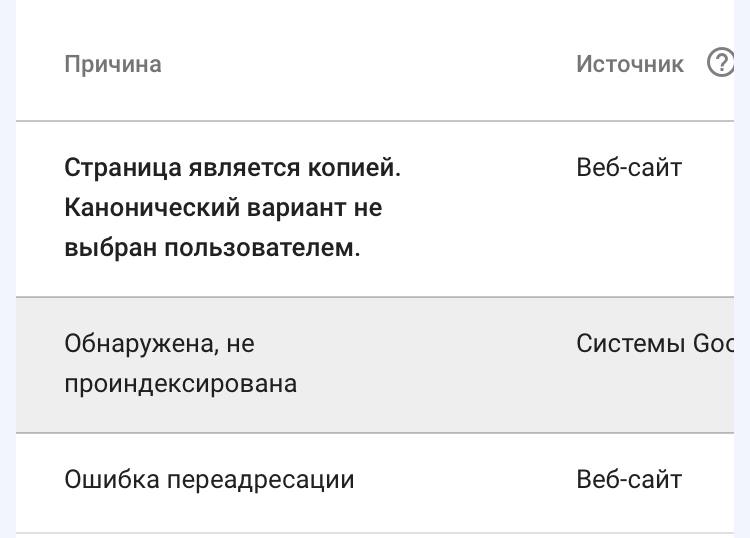Click the 'выбран пользователем.' text line

(x=212, y=248)
